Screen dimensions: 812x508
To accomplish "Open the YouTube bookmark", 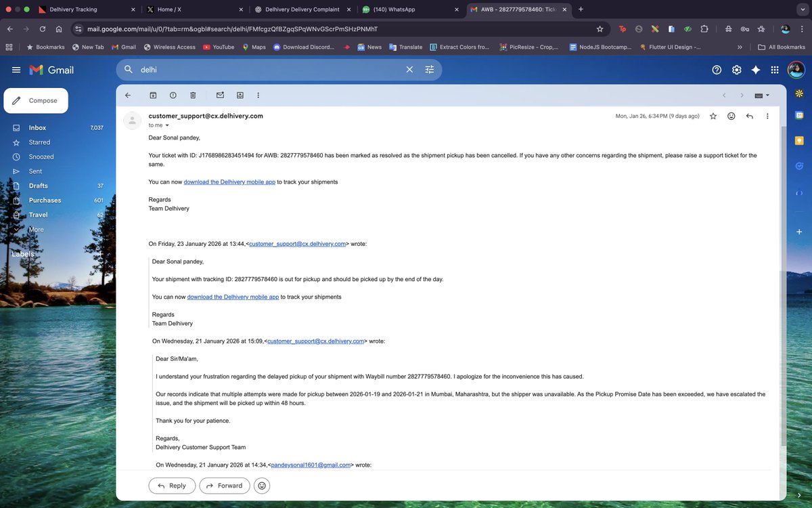I will click(218, 47).
